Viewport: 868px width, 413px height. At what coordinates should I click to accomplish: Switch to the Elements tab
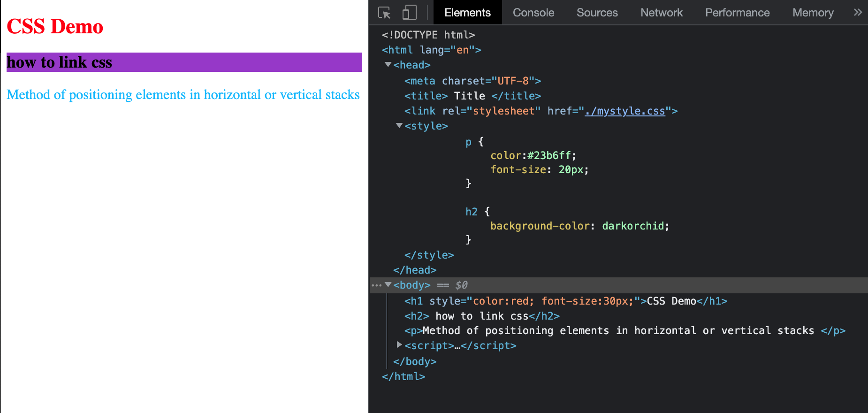coord(467,13)
